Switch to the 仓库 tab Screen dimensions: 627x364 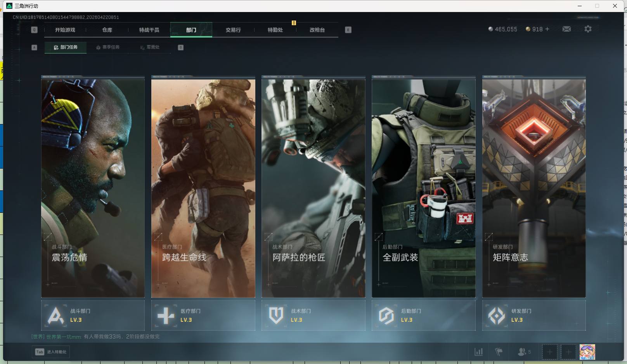click(x=107, y=30)
